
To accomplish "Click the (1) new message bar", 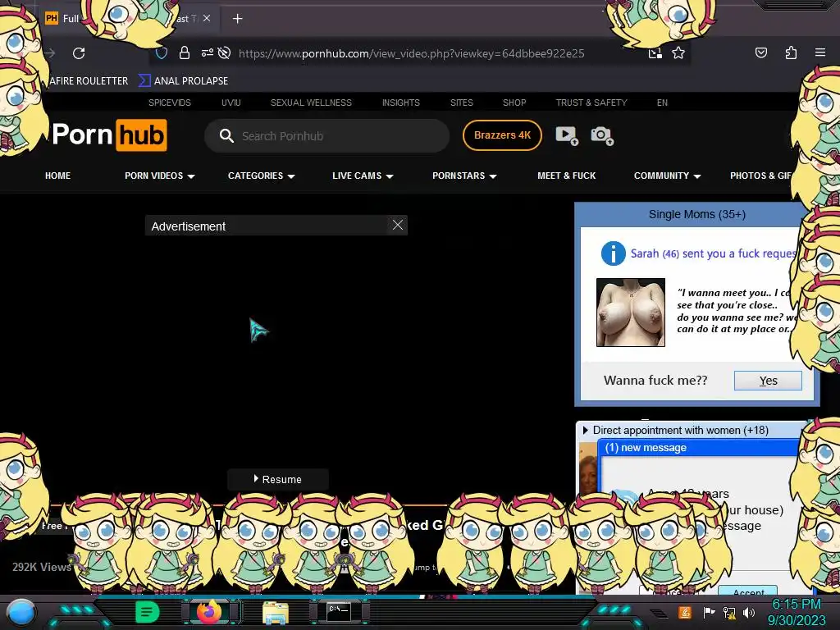I will click(x=699, y=448).
